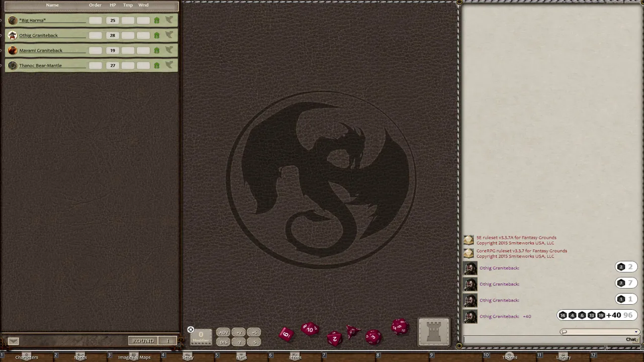Open the Notes hotbar tab
The image size is (644, 362).
(80, 357)
